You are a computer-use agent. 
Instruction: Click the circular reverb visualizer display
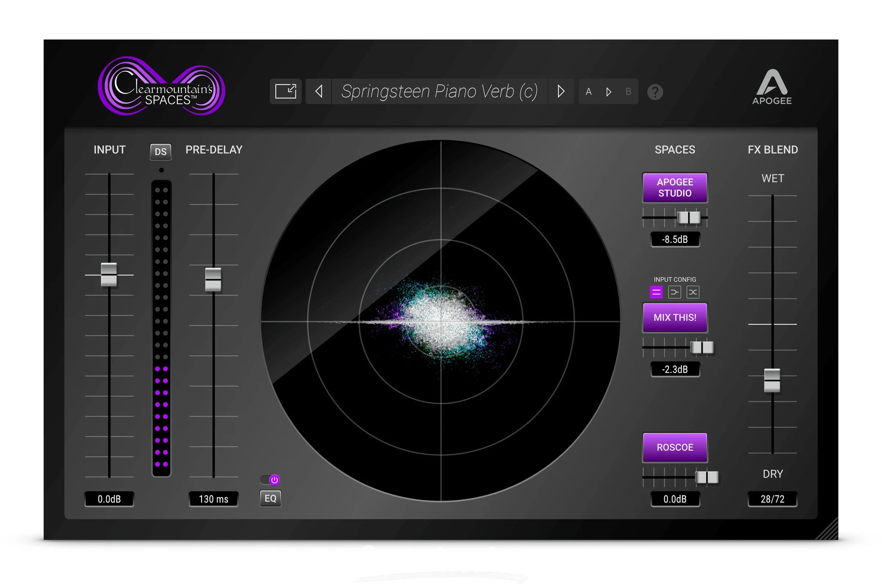[x=441, y=321]
